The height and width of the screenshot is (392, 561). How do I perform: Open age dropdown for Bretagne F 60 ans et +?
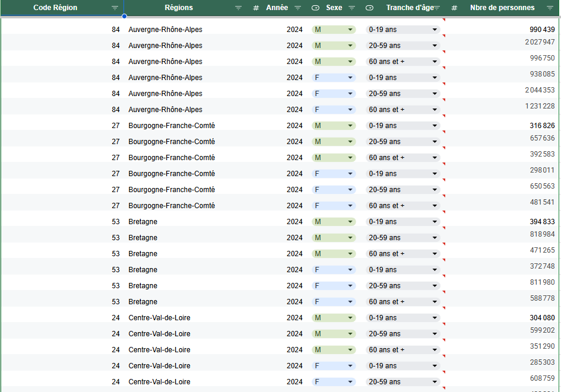pyautogui.click(x=435, y=302)
